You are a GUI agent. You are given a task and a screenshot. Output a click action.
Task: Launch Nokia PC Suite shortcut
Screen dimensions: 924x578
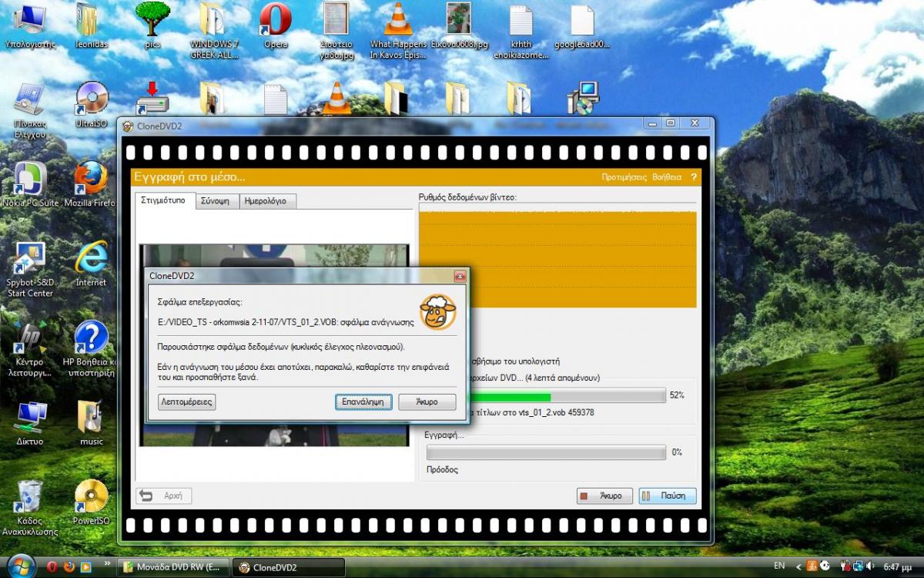coord(30,185)
